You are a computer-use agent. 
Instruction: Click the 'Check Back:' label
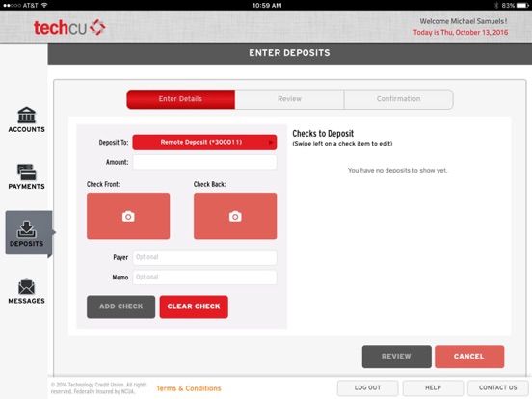(210, 185)
